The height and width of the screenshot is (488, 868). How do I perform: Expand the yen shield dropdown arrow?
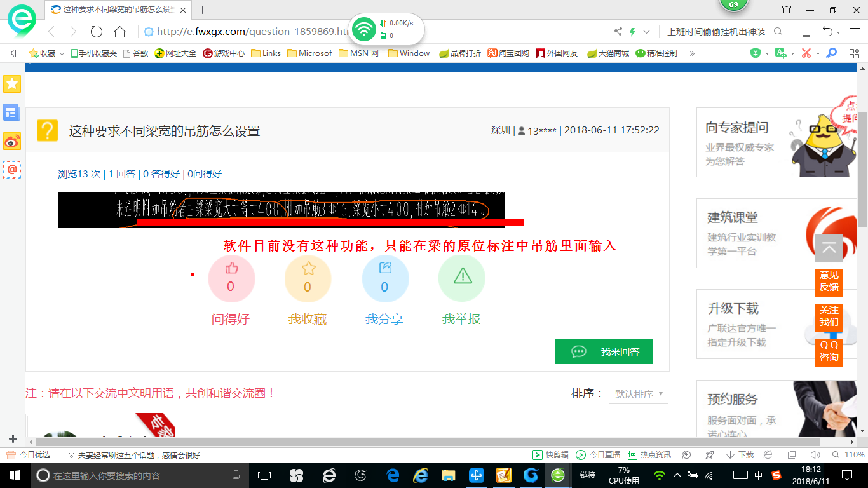point(767,54)
